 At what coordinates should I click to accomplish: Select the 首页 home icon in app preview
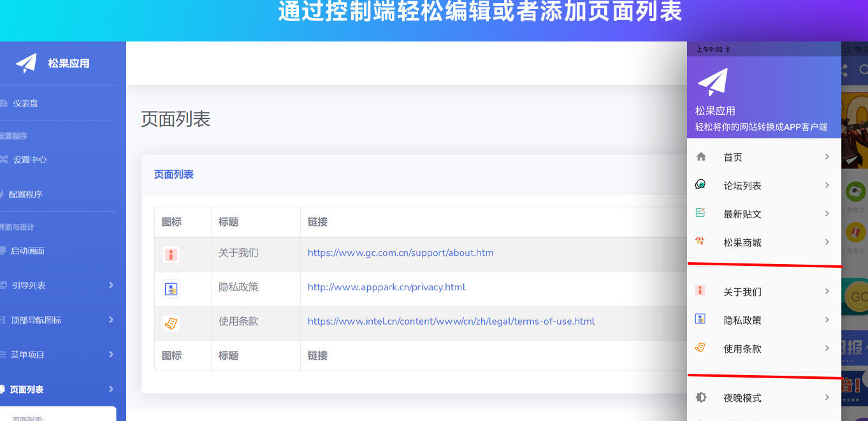(x=700, y=156)
